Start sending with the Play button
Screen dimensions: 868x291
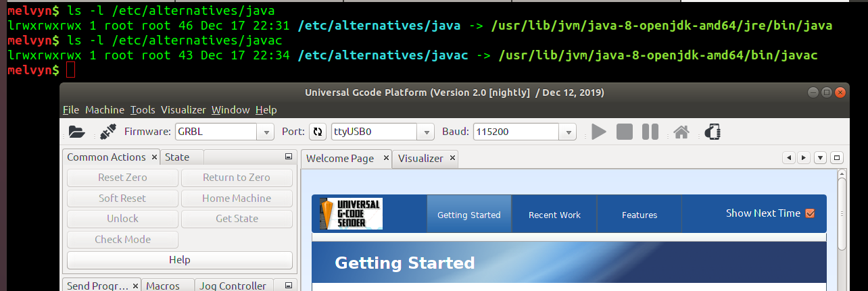[x=598, y=132]
